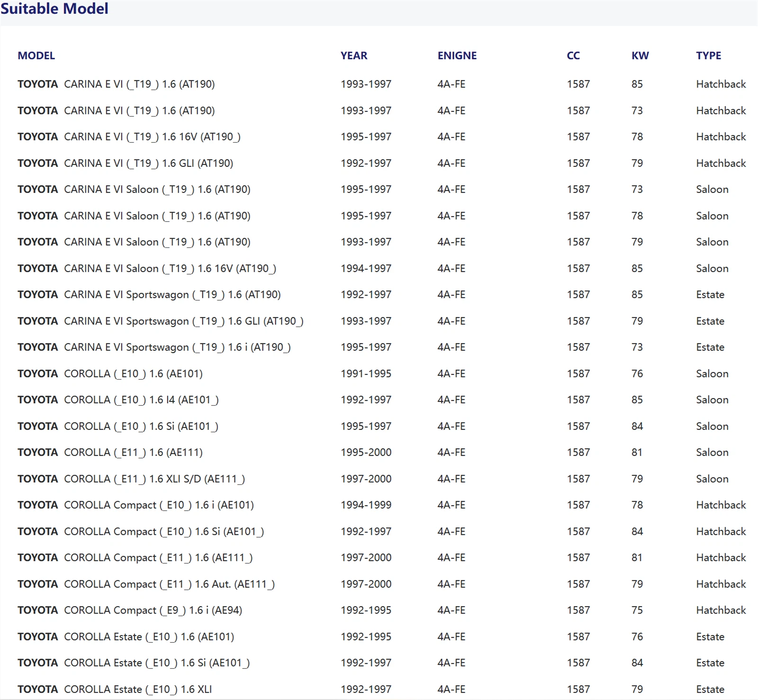Select CARINA E VI Sportswagon 1.6 i model
This screenshot has width=758, height=700.
click(x=154, y=347)
